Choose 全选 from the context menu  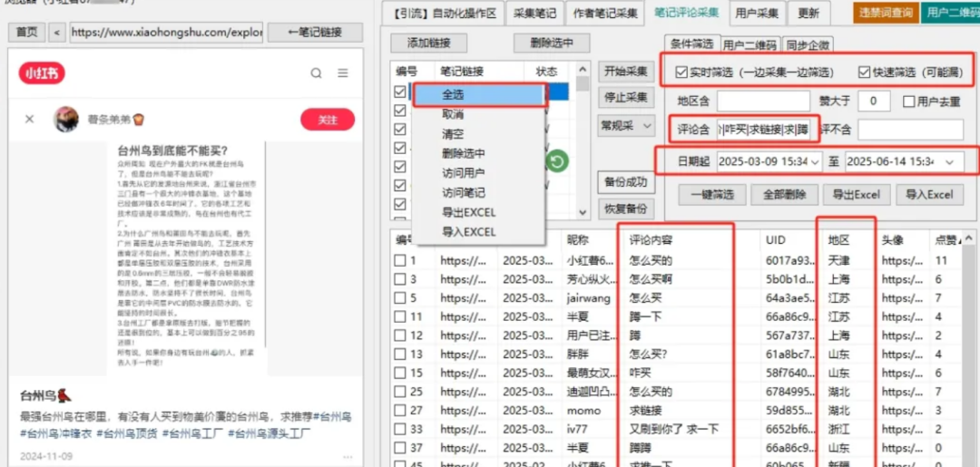[479, 95]
